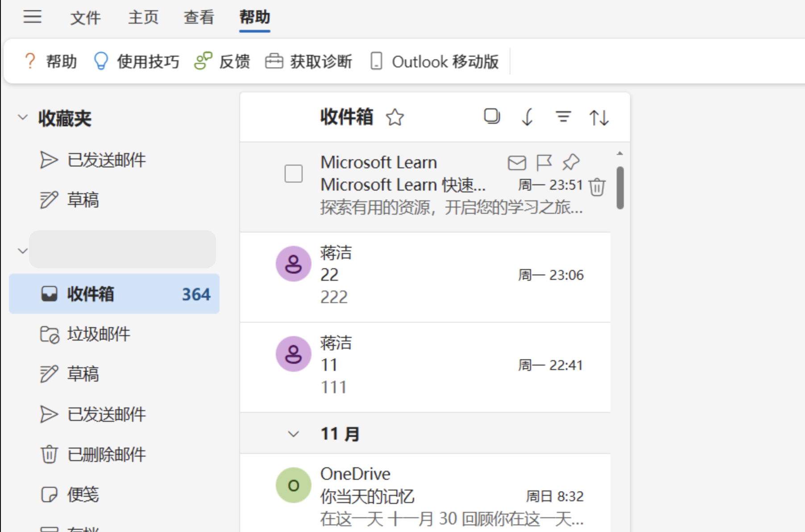The image size is (805, 532).
Task: Pin the Microsoft Learn email
Action: coord(571,162)
